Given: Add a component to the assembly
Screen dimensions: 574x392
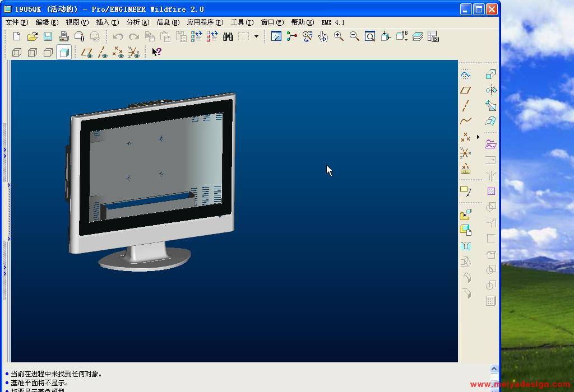Looking at the screenshot, I should [x=466, y=214].
